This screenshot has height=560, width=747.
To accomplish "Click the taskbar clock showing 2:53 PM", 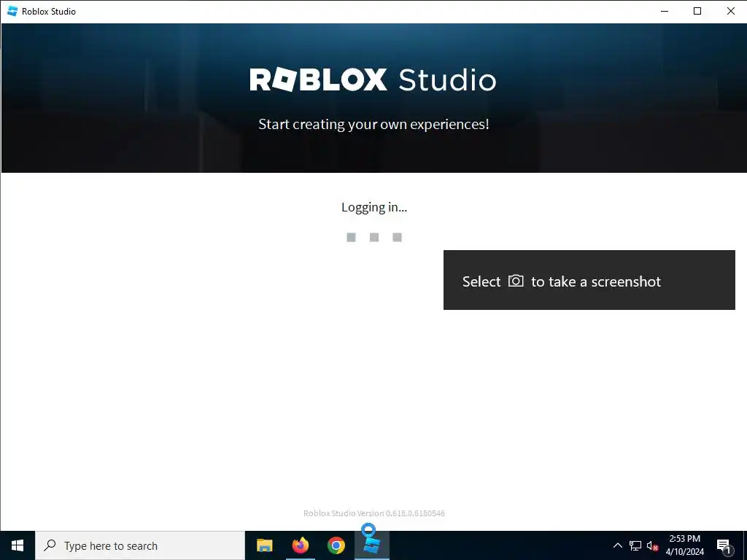I will [684, 545].
